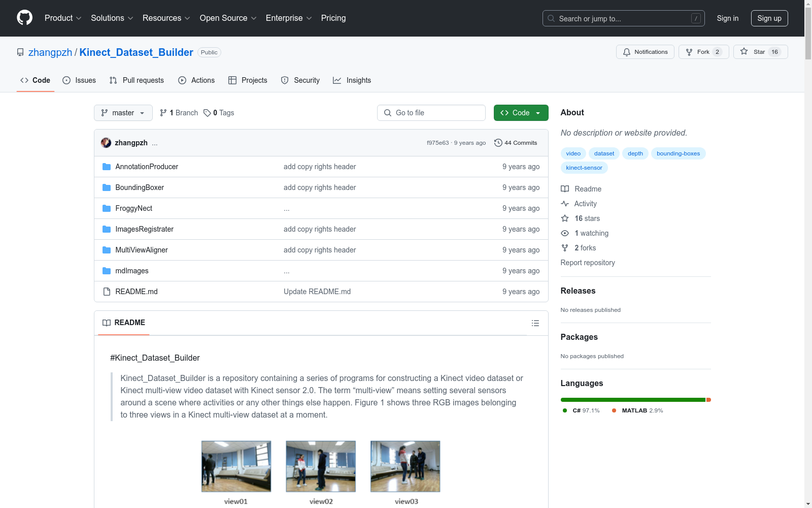
Task: Click the stars icon in About
Action: (565, 218)
